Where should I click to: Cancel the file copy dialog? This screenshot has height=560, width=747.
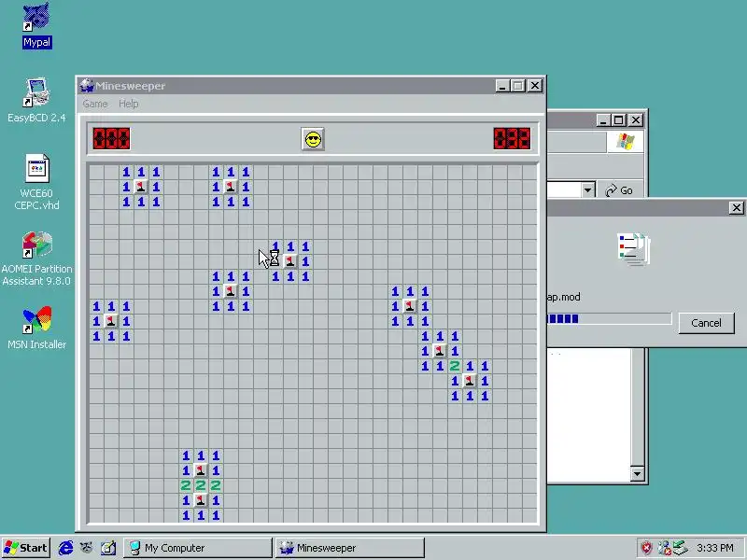tap(706, 323)
